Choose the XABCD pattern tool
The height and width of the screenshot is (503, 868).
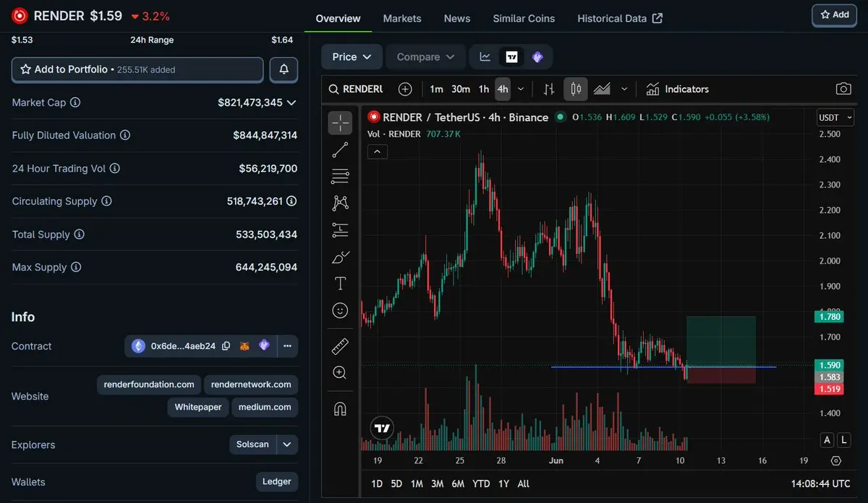tap(340, 203)
